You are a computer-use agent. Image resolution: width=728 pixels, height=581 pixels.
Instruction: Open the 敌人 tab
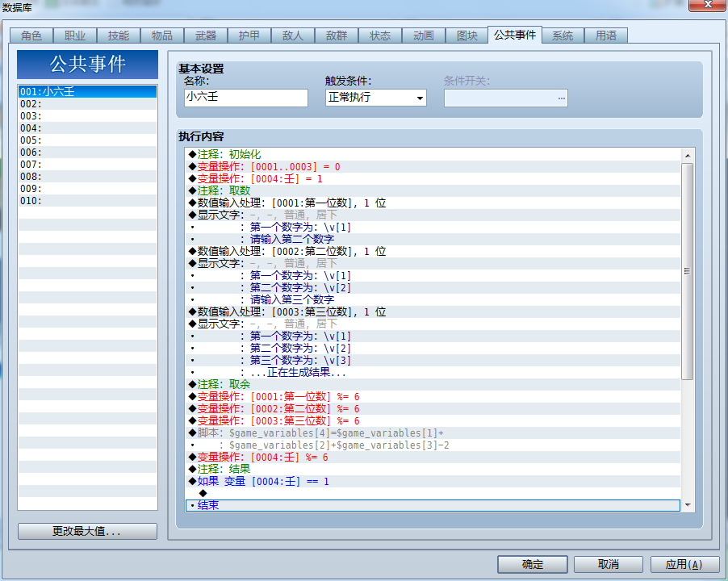pos(293,36)
